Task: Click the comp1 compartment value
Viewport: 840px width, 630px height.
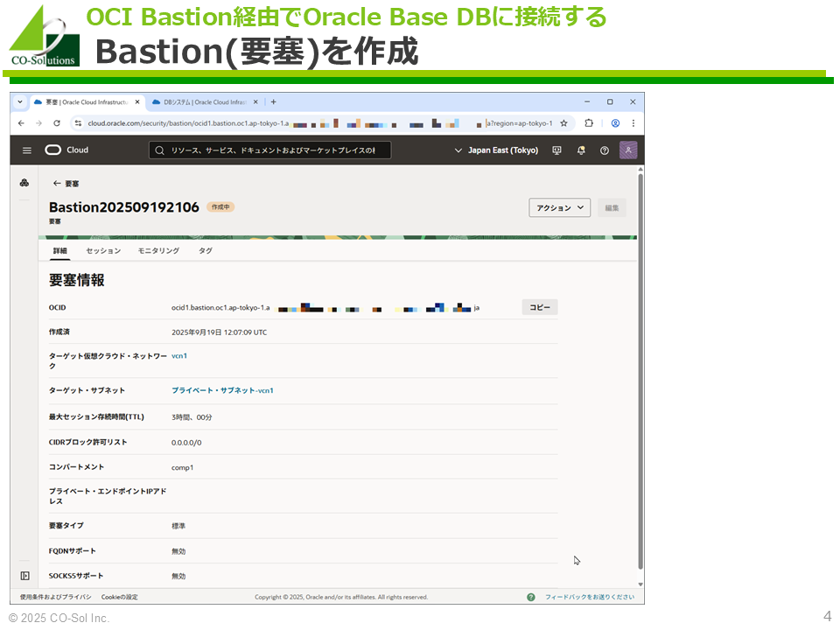Action: (182, 467)
